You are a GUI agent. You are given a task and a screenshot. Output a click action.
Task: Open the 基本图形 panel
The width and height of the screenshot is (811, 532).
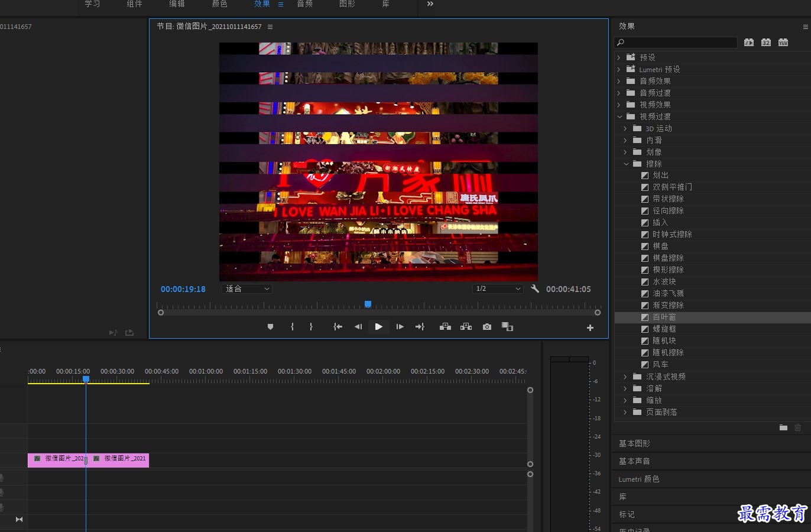[x=634, y=443]
